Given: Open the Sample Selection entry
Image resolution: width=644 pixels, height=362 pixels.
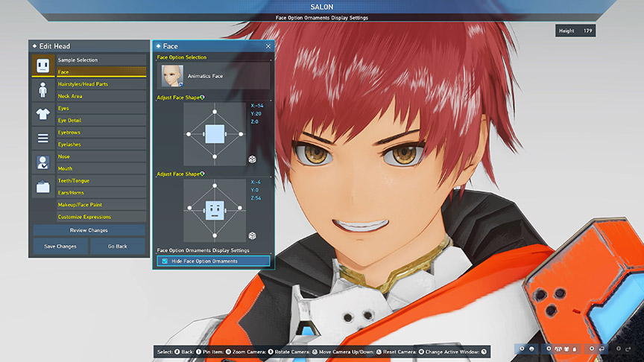Looking at the screenshot, I should pos(101,60).
